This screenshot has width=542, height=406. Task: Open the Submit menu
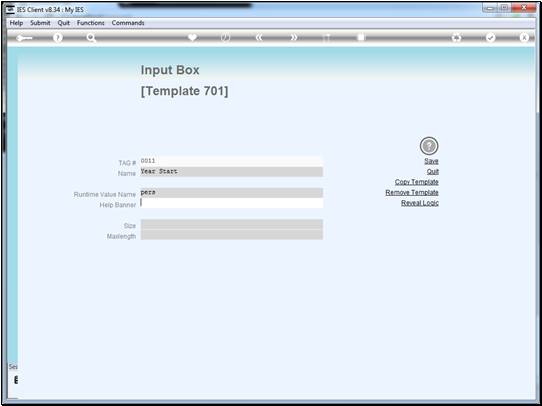point(40,23)
